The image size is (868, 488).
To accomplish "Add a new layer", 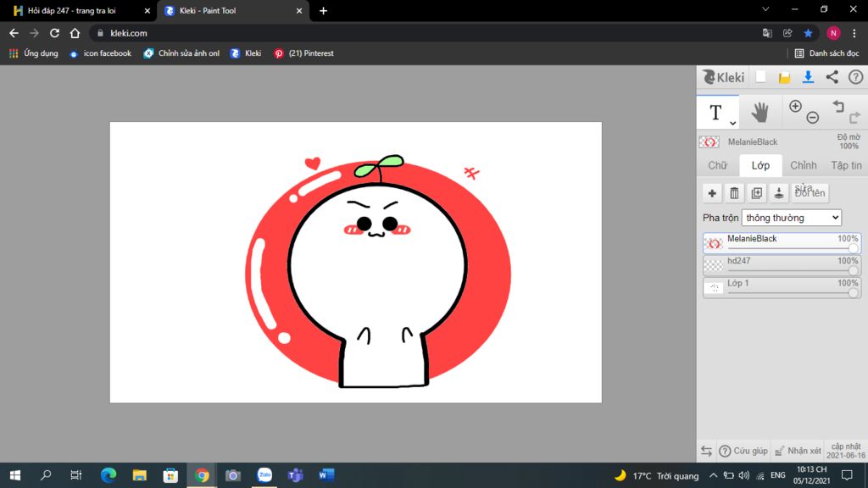I will [712, 193].
